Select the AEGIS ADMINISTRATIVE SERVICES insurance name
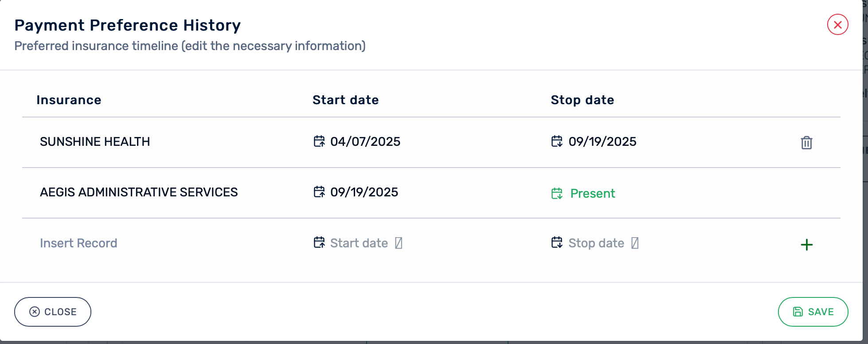This screenshot has width=868, height=344. [139, 192]
